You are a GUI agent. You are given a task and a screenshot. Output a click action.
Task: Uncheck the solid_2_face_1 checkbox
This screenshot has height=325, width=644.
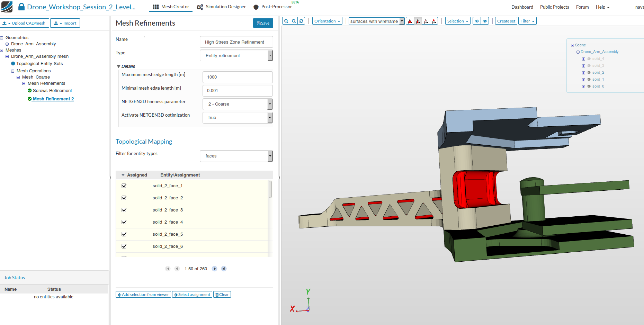(x=124, y=186)
